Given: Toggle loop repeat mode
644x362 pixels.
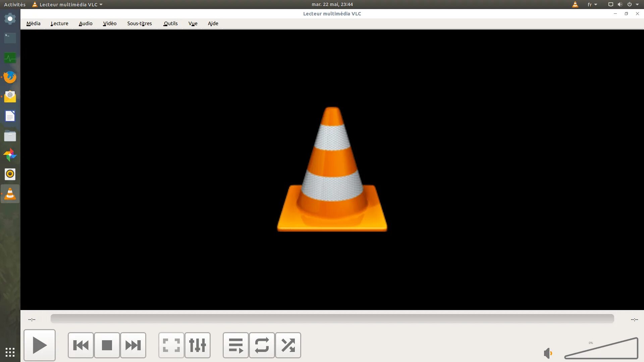Looking at the screenshot, I should [262, 345].
